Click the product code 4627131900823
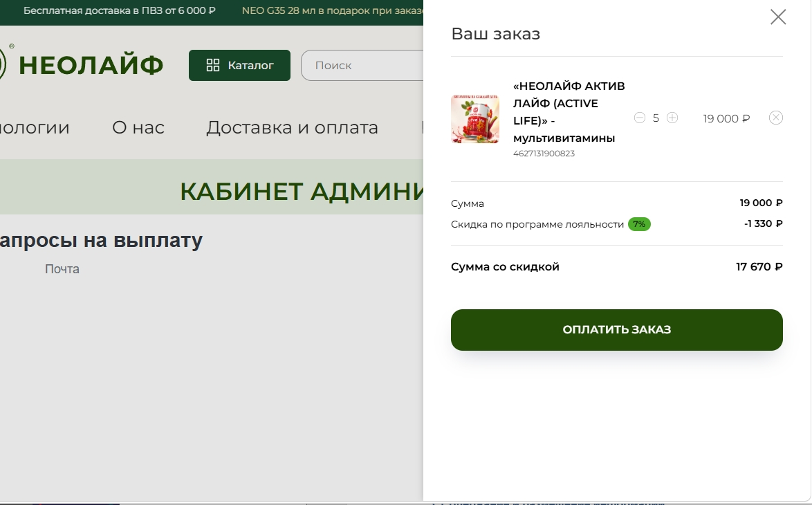Viewport: 812px width, 505px height. pos(544,154)
